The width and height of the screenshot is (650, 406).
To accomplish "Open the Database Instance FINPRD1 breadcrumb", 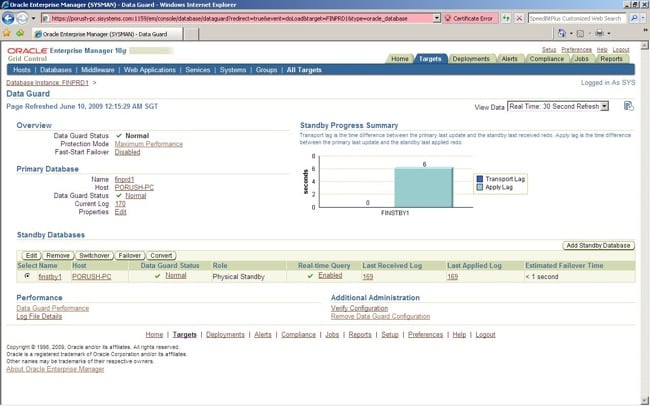I will point(47,83).
